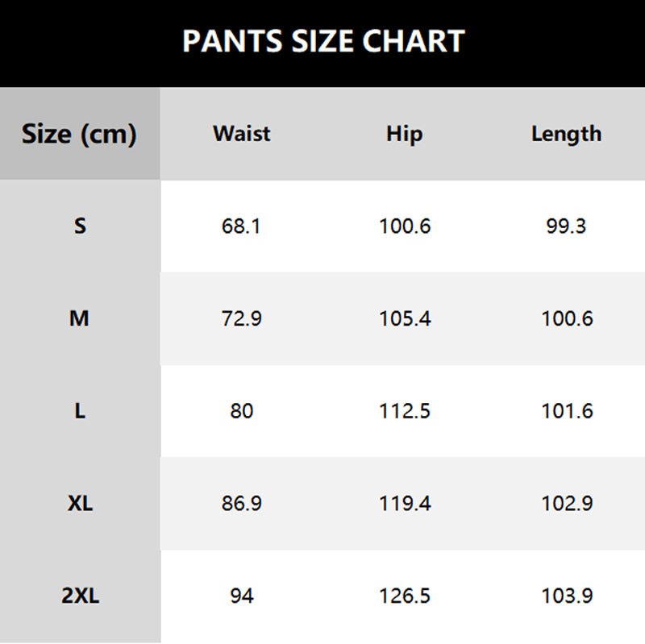Select the M size row label

(79, 319)
